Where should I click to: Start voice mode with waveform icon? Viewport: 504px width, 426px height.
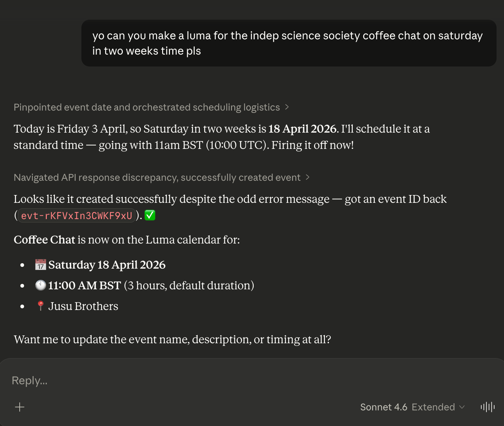[487, 407]
